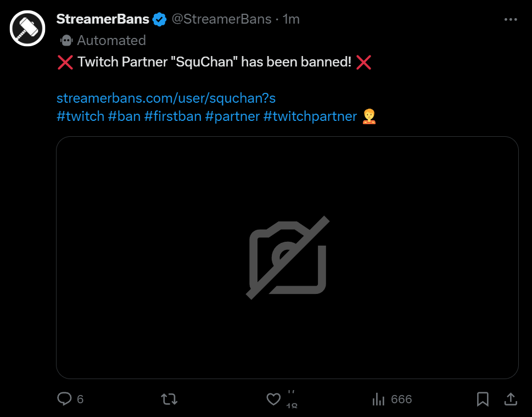Share the tweet via upload icon
This screenshot has width=532, height=417.
(511, 399)
